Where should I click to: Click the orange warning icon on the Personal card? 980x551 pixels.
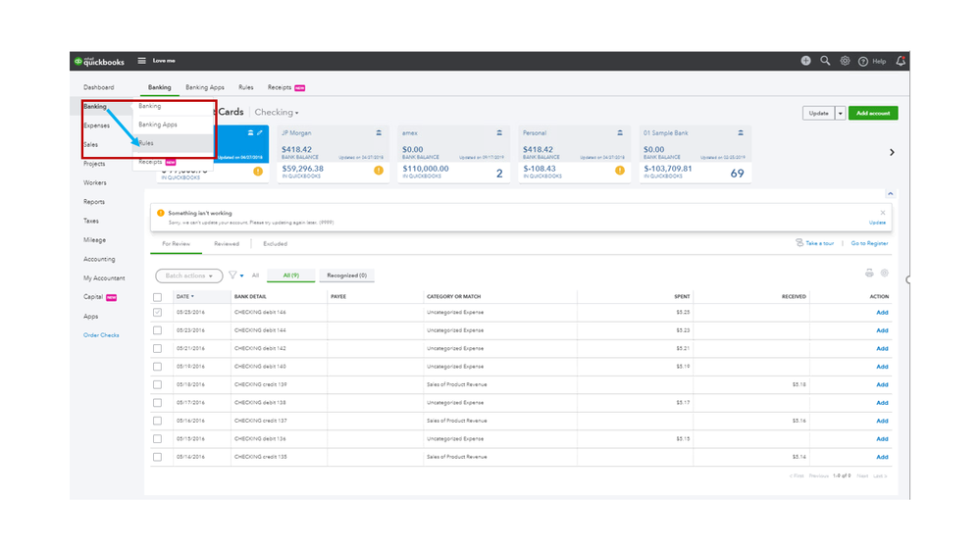point(620,171)
